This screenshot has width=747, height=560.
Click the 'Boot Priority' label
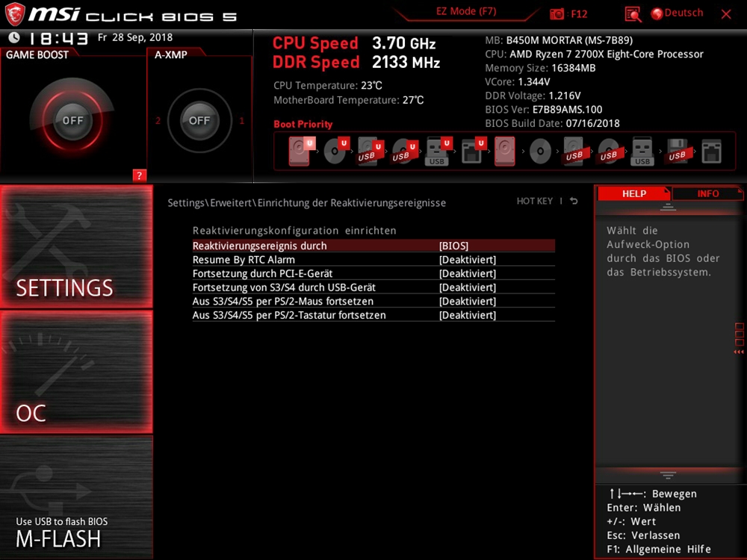[x=303, y=124]
